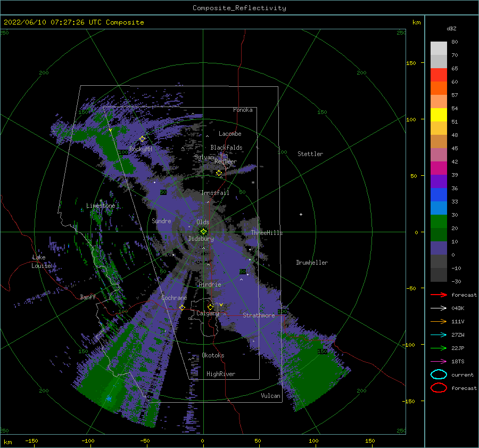This screenshot has width=479, height=448.
Task: Click the yellow diamond marker near Cochrane
Action: click(x=183, y=307)
